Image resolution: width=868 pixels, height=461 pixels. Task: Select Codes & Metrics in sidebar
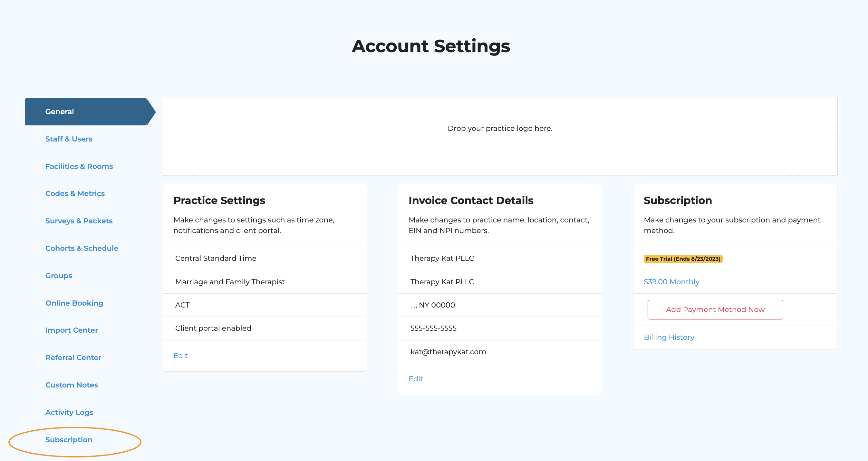[75, 193]
